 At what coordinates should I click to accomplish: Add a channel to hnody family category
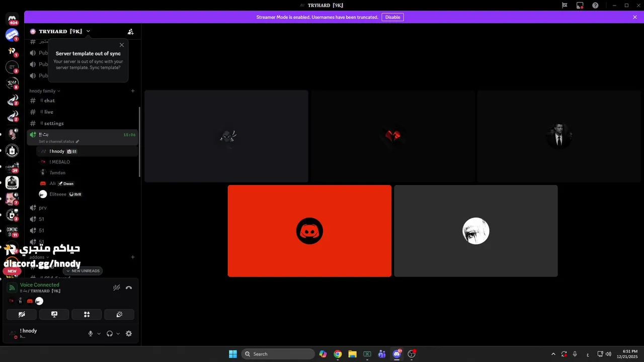click(133, 91)
